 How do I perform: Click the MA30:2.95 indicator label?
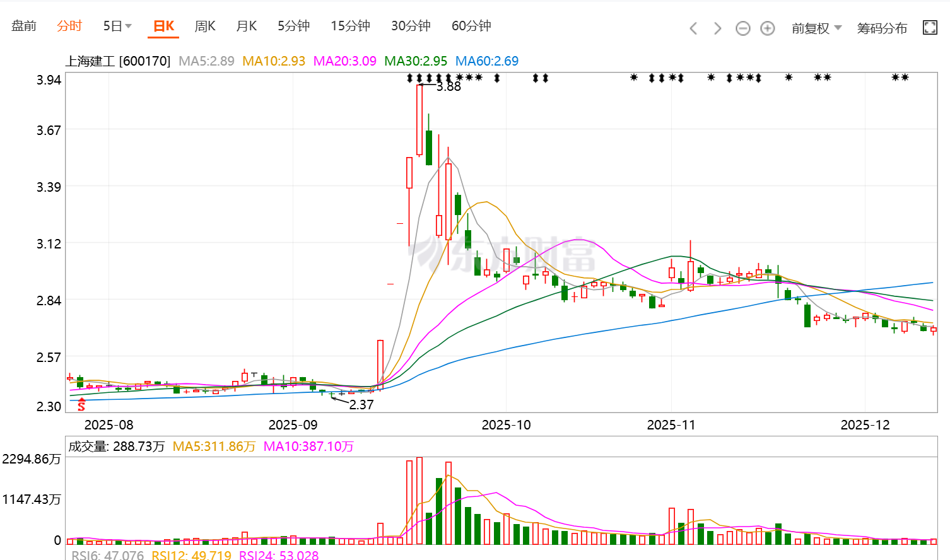pyautogui.click(x=416, y=61)
